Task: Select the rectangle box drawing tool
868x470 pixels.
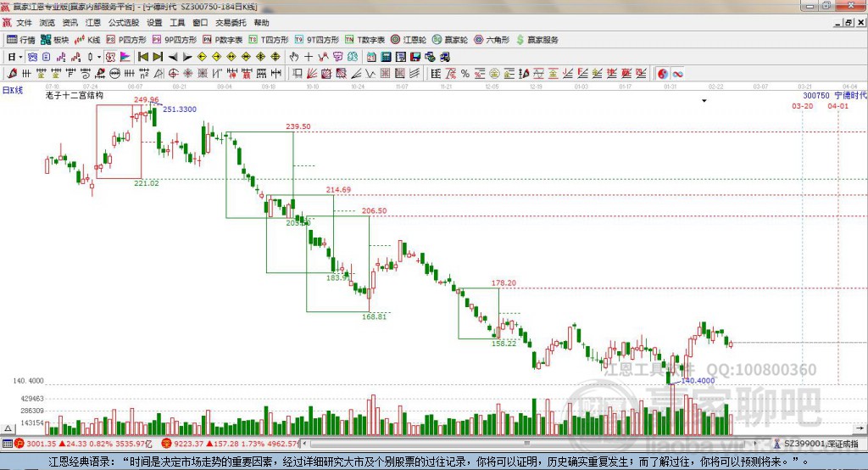Action: tap(297, 73)
